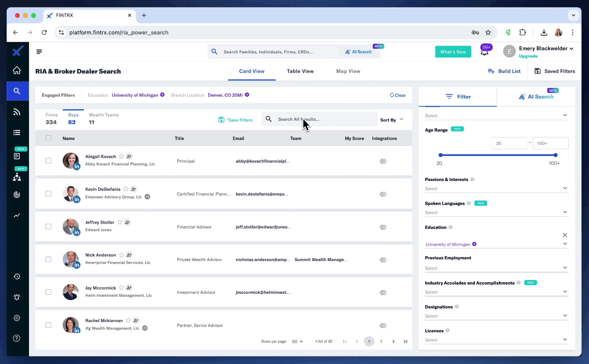
Task: Click the star icon next to Abigail Kovach
Action: [121, 156]
